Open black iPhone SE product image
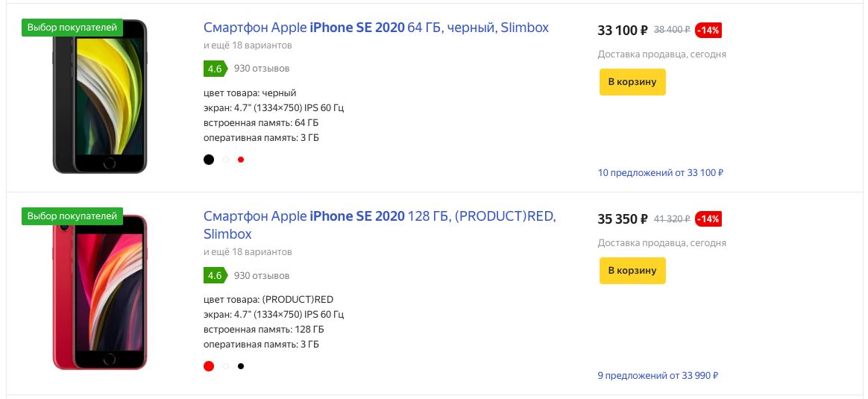 click(100, 97)
